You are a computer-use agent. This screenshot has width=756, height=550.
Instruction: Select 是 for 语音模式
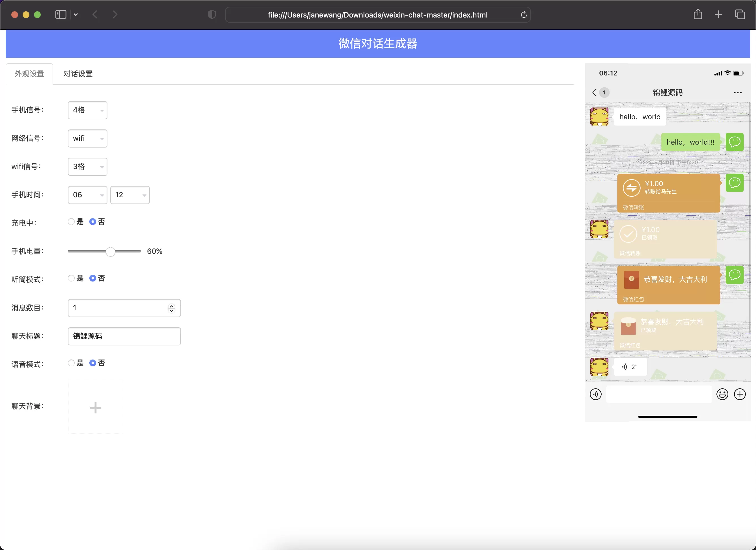click(71, 363)
